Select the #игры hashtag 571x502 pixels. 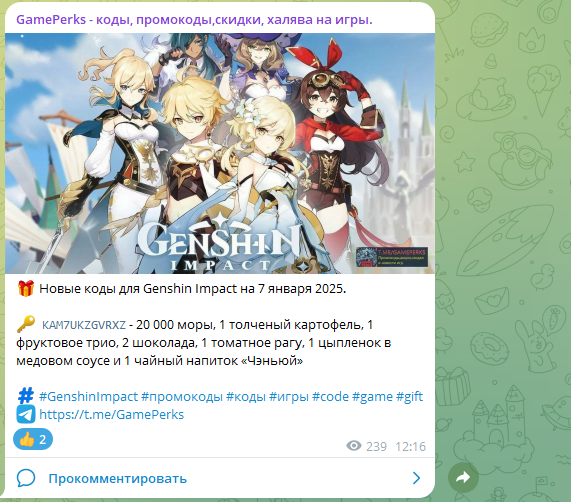coord(289,396)
